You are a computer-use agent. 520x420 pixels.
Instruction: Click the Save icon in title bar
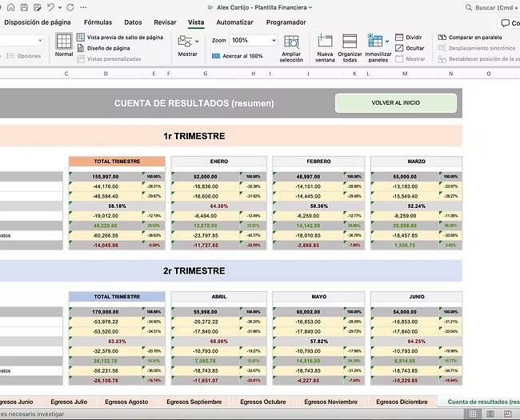24,7
